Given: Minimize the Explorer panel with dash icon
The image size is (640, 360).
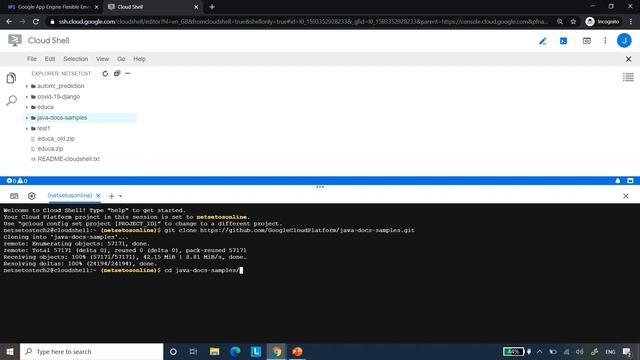Looking at the screenshot, I should click(128, 73).
